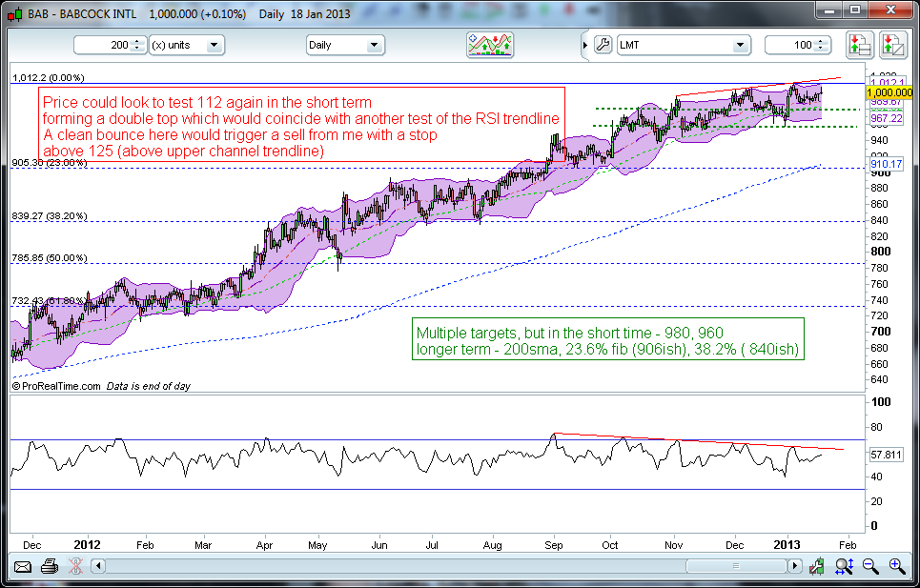The width and height of the screenshot is (920, 588).
Task: Click the zoom out magnifier icon
Action: [870, 567]
